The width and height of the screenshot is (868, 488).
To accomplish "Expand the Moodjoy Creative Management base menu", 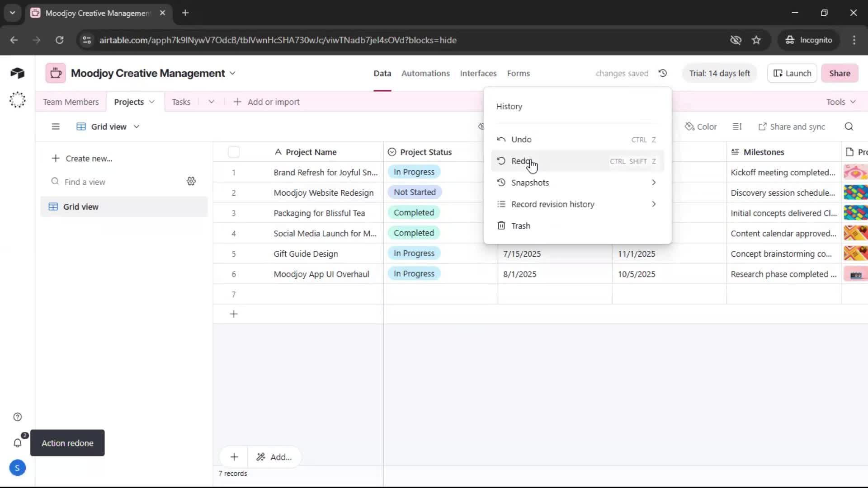I will point(232,73).
